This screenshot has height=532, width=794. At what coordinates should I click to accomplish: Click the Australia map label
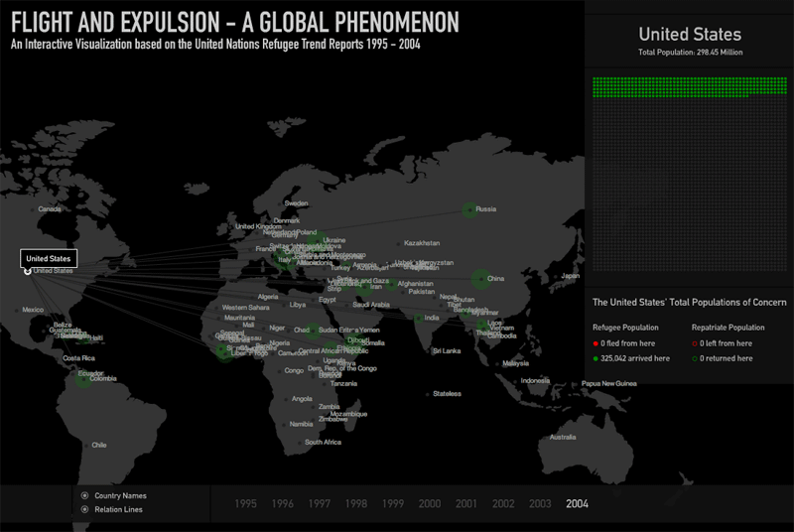point(563,437)
